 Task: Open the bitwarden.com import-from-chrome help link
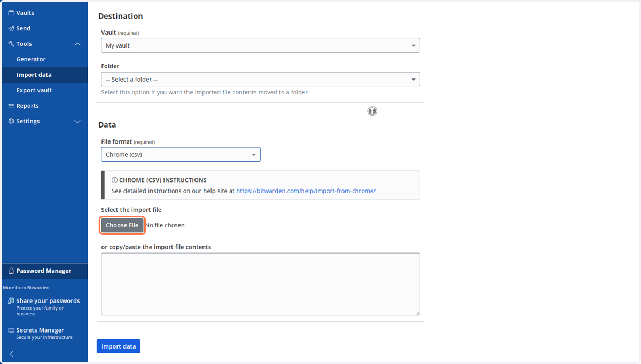point(306,191)
